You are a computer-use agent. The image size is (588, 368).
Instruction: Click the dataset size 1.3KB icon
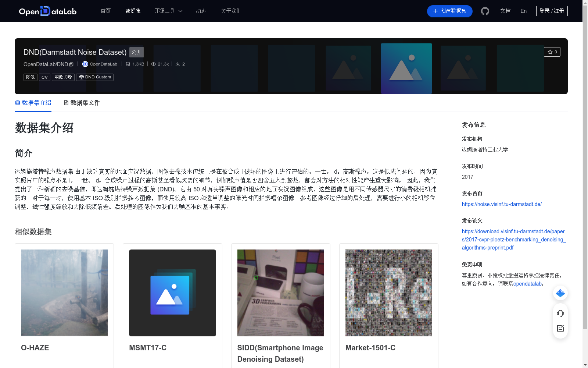click(128, 64)
